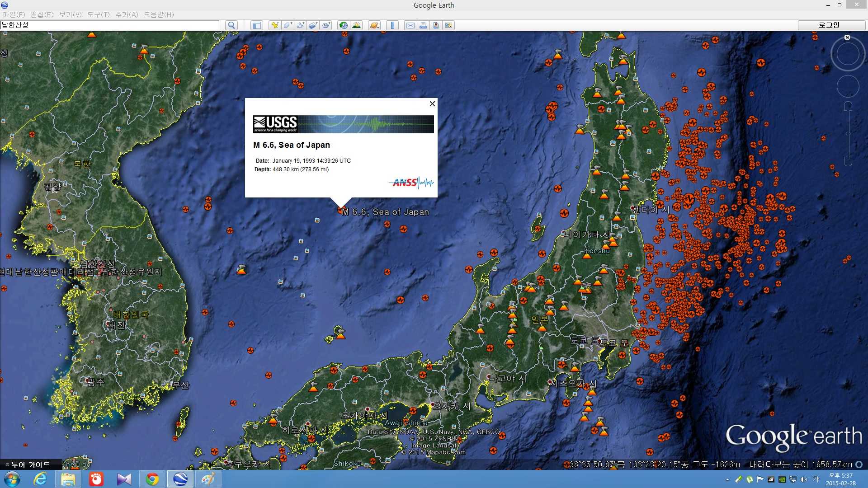Toggle the sidebar panel icon
The image size is (868, 488).
(x=257, y=25)
